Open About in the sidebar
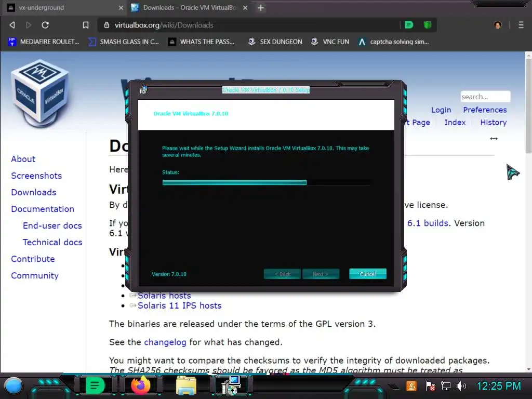 [23, 159]
